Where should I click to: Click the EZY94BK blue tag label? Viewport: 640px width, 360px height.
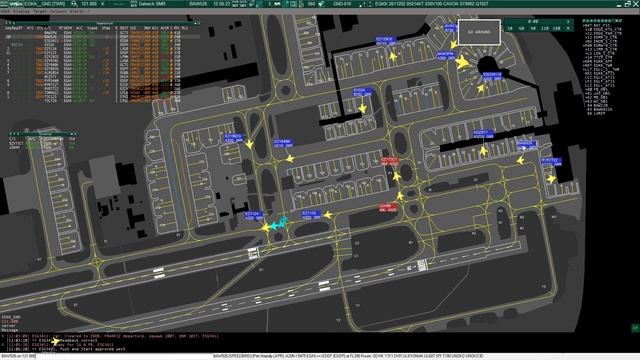pos(283,143)
